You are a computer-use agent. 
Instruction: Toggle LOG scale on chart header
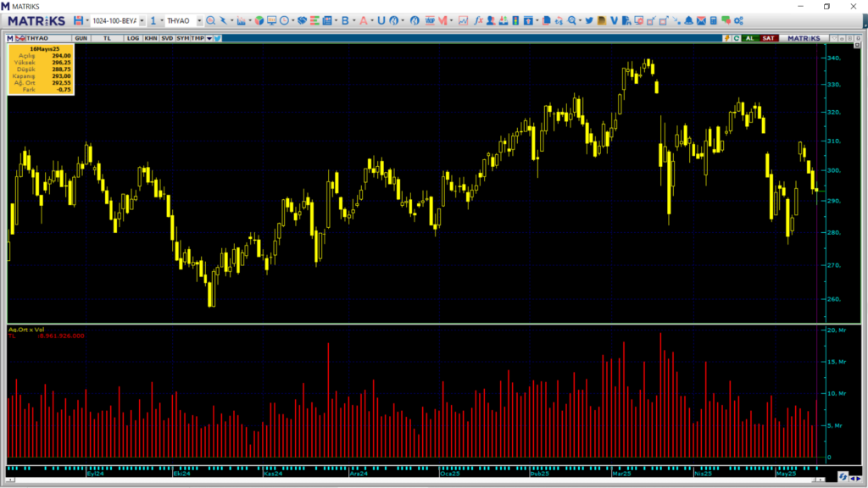[133, 38]
